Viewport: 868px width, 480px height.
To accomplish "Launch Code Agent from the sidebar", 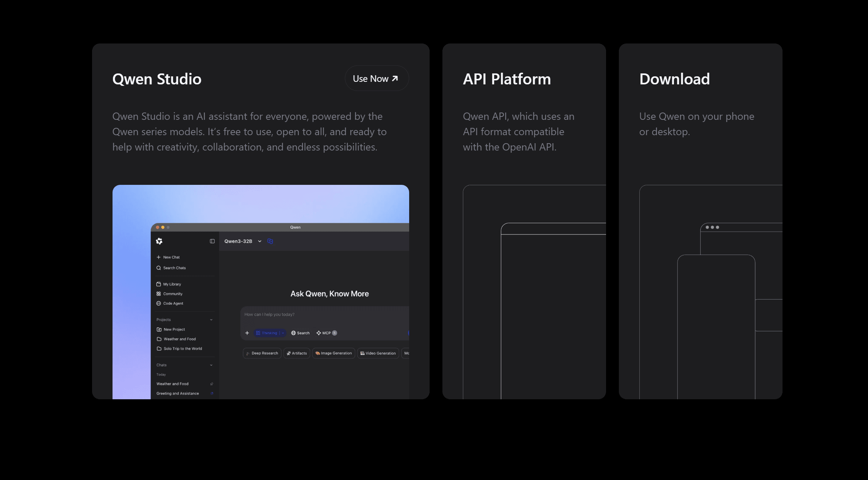I will coord(170,303).
